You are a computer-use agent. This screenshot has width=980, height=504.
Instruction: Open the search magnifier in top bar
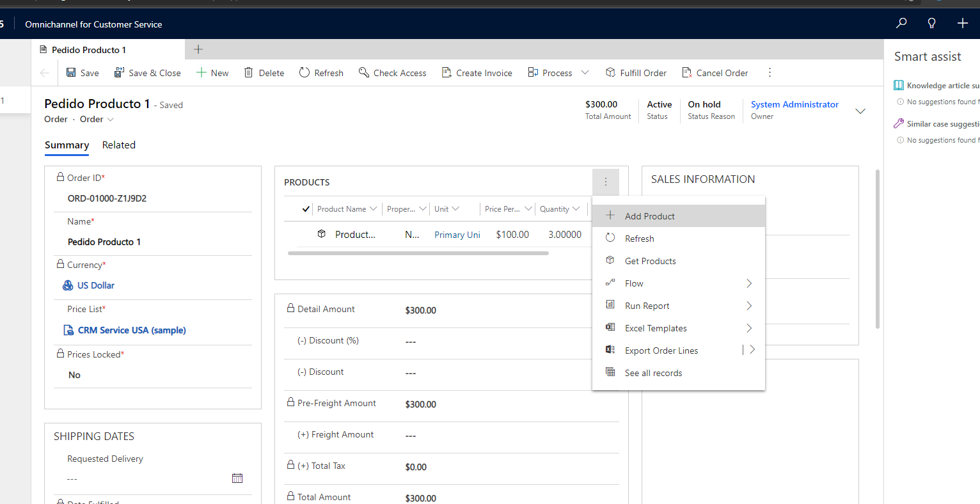[901, 24]
